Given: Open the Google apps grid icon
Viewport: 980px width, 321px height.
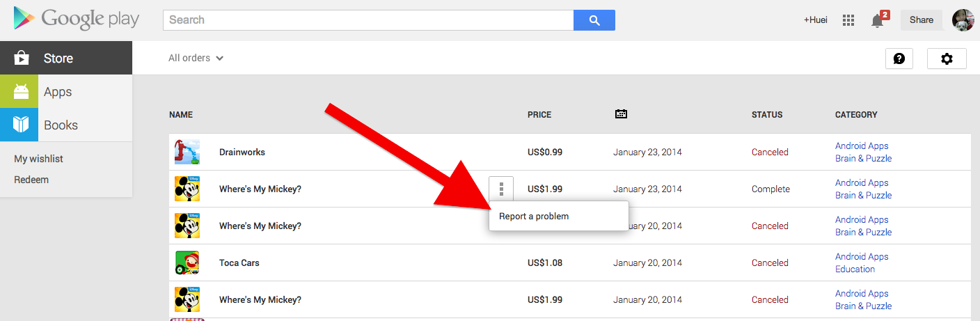Looking at the screenshot, I should [x=848, y=20].
